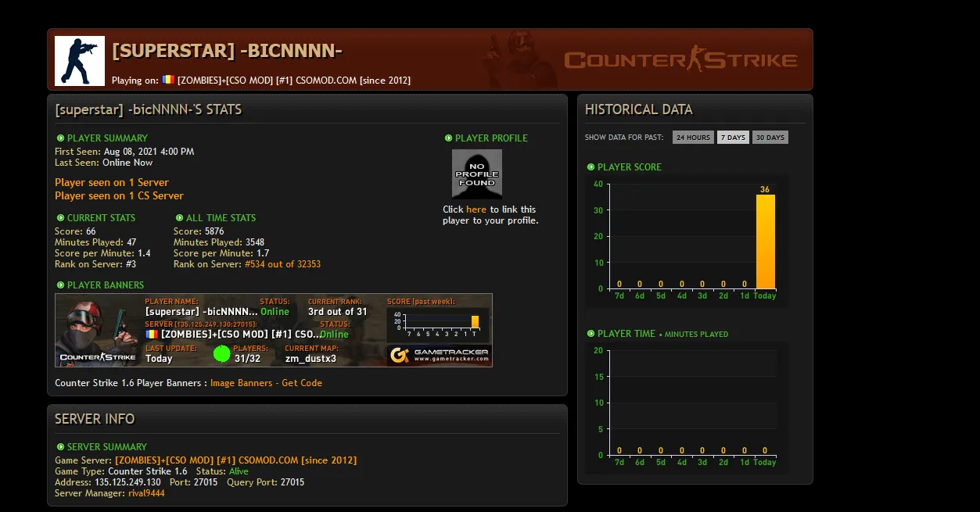This screenshot has height=512, width=980.
Task: Click current Minutes Played: 47 value
Action: [131, 242]
